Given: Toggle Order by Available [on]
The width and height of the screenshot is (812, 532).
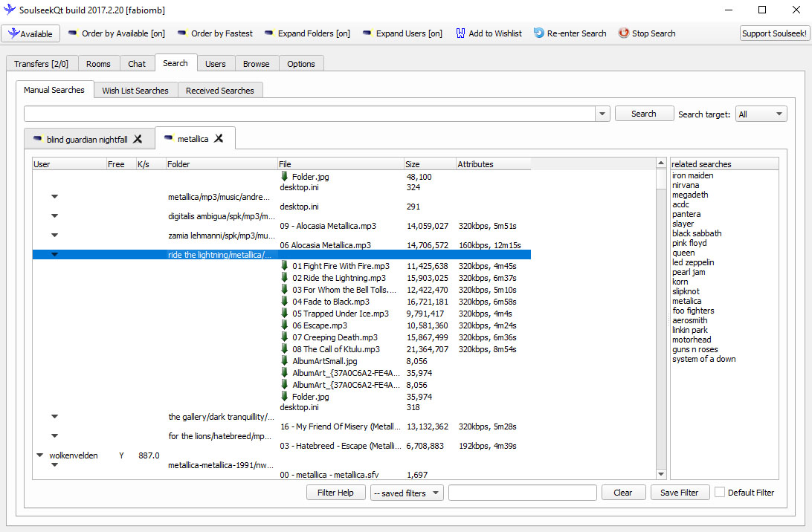Looking at the screenshot, I should [x=117, y=33].
